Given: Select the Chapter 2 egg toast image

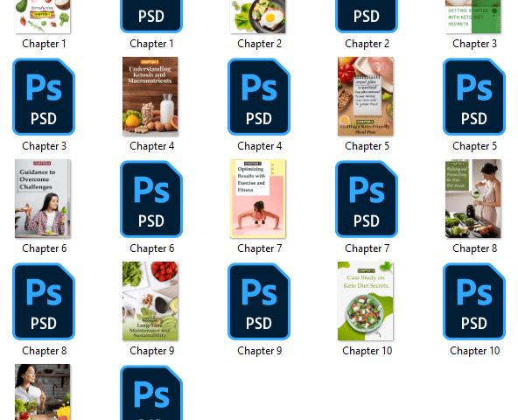Looking at the screenshot, I should 258,17.
